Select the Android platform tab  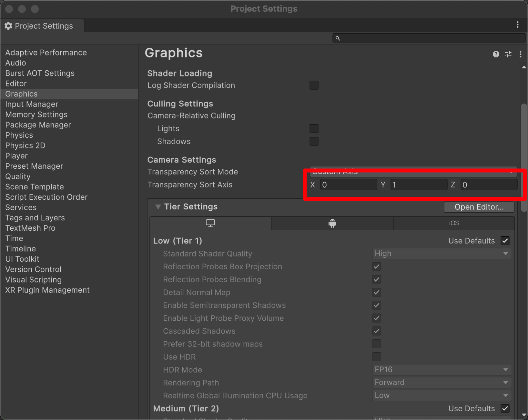(332, 223)
